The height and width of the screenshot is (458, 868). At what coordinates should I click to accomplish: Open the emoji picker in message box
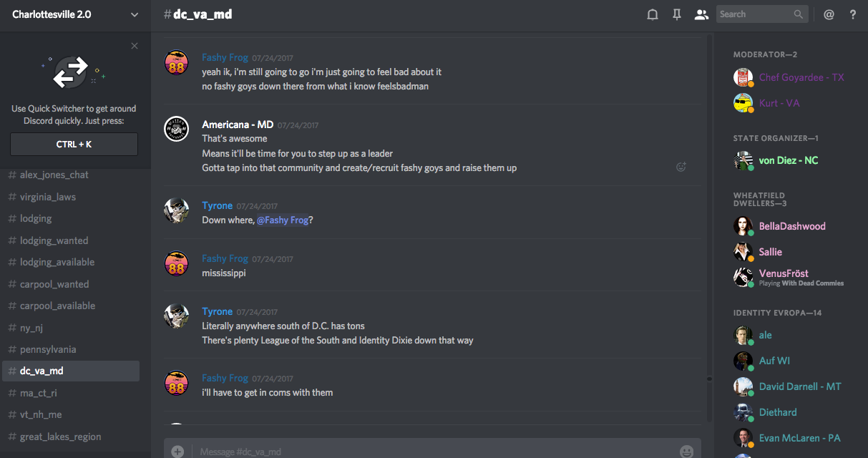coord(686,452)
